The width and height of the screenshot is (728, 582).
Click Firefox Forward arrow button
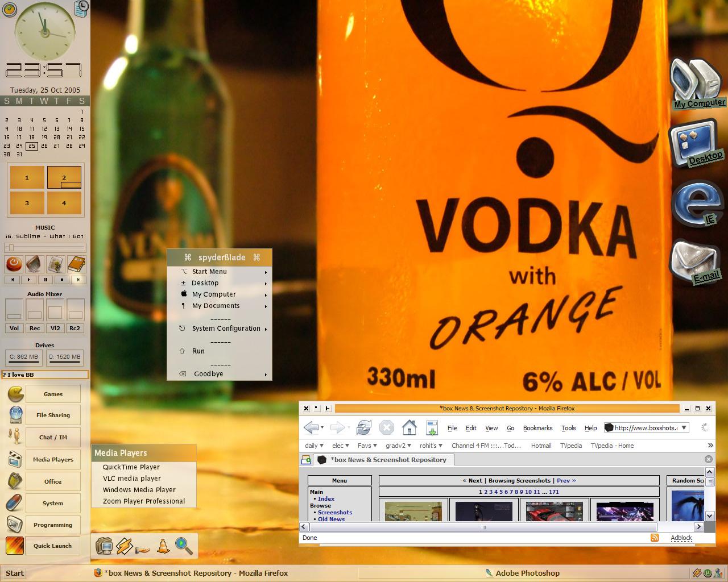click(337, 427)
